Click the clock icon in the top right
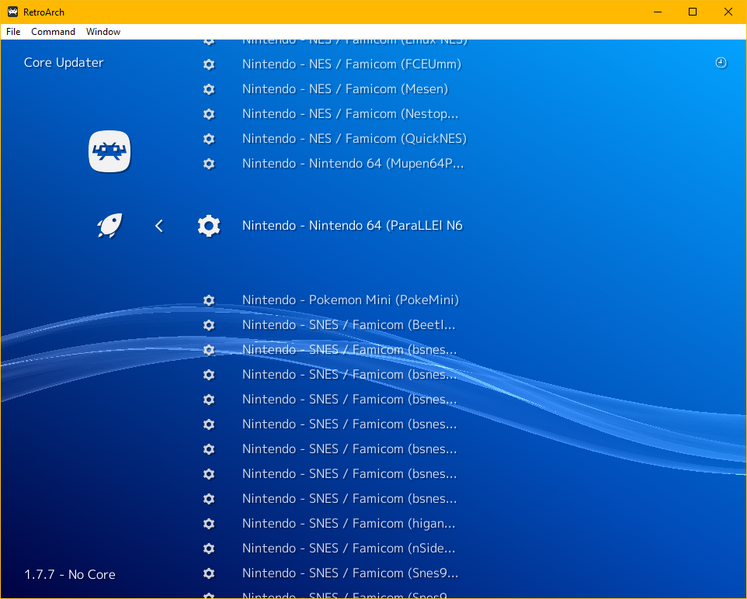This screenshot has height=599, width=747. 721,63
